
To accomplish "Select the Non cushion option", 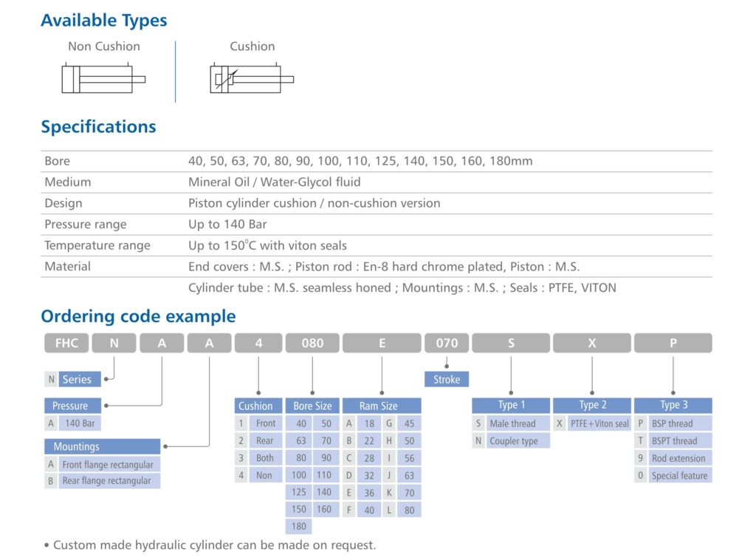I will (264, 476).
